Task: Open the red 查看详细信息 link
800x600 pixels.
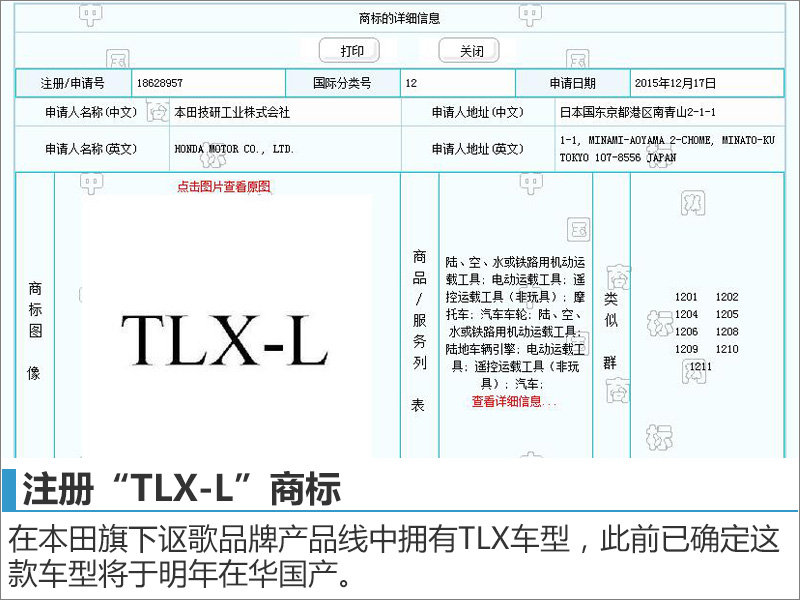Action: coord(514,402)
